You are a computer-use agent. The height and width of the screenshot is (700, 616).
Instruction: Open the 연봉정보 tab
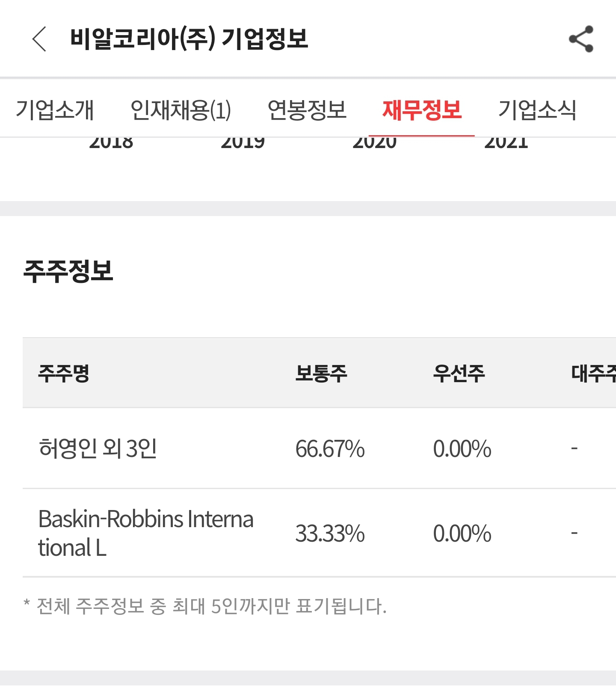click(307, 110)
